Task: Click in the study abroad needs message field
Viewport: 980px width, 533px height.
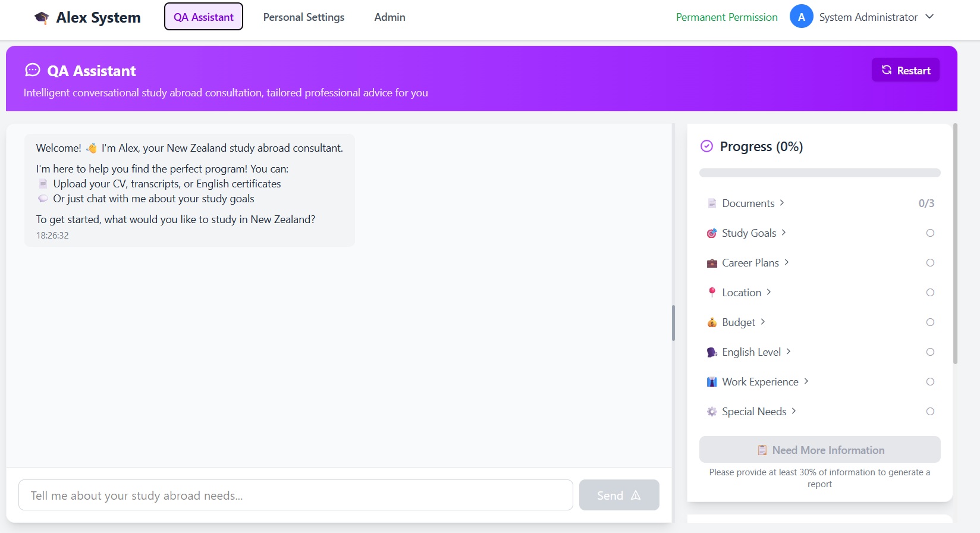Action: (x=296, y=495)
